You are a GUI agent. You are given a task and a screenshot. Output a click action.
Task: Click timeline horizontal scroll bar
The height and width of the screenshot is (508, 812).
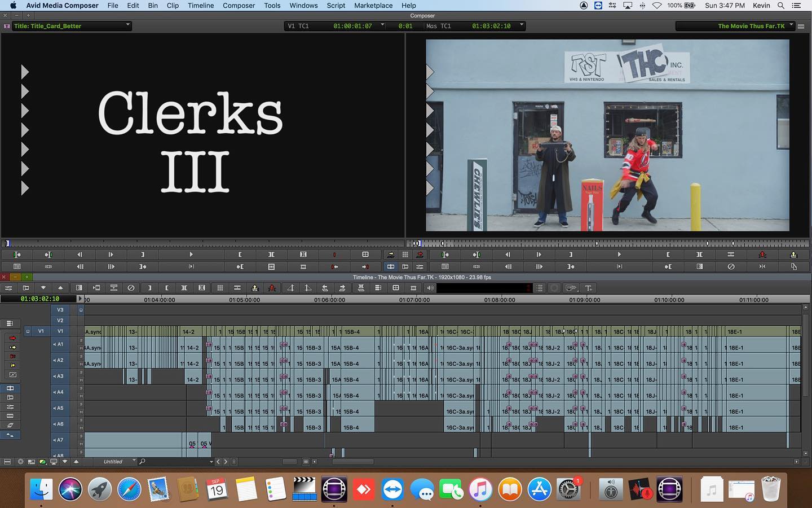(353, 462)
